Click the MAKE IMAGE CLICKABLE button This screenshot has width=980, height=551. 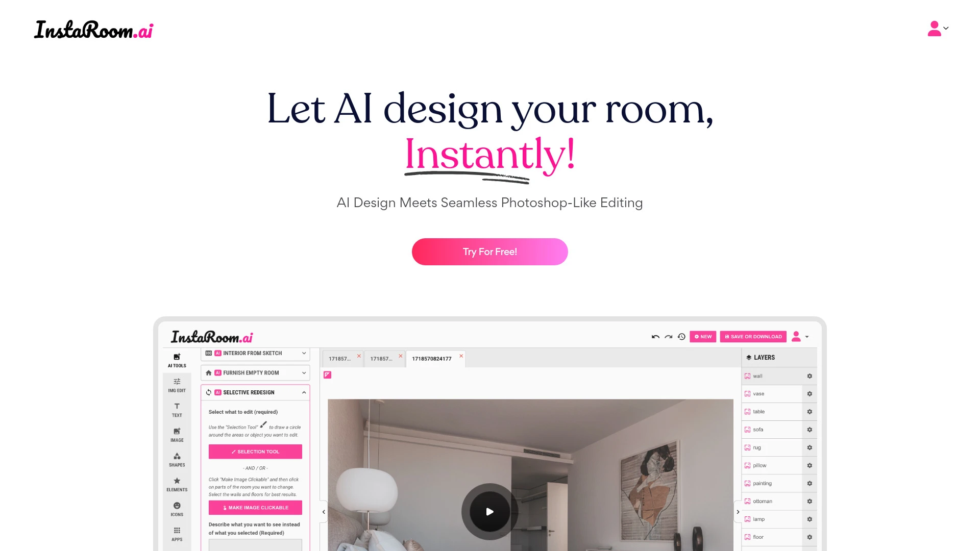tap(255, 507)
